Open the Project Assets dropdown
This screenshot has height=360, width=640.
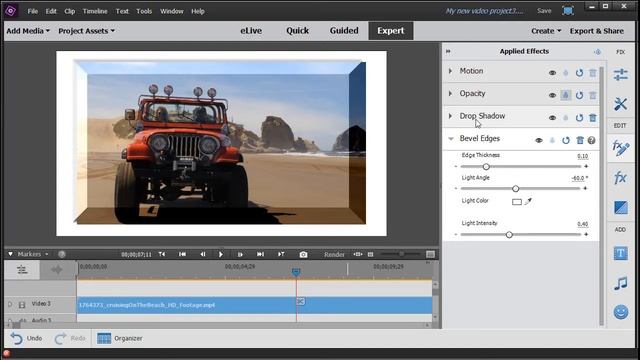tap(87, 31)
